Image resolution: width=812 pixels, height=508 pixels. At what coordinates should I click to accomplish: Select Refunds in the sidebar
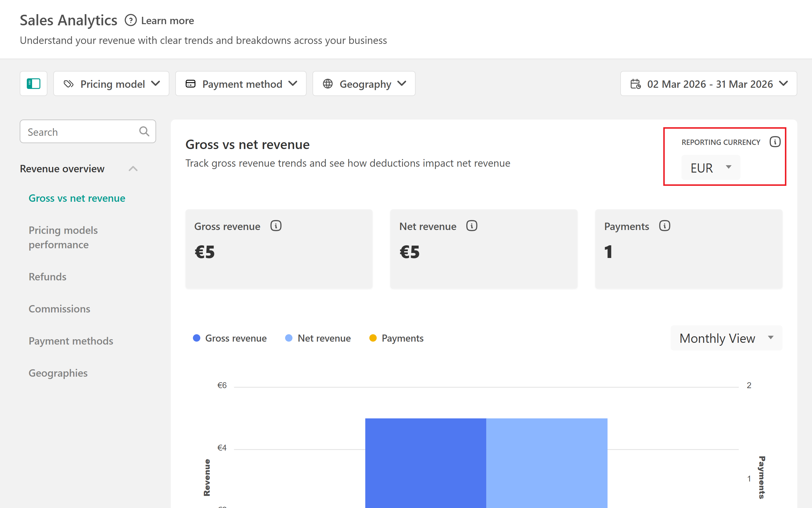47,277
